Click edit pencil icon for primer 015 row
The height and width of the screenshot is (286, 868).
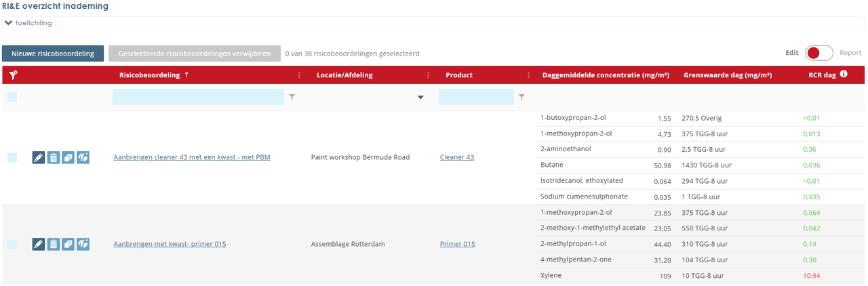pos(39,244)
